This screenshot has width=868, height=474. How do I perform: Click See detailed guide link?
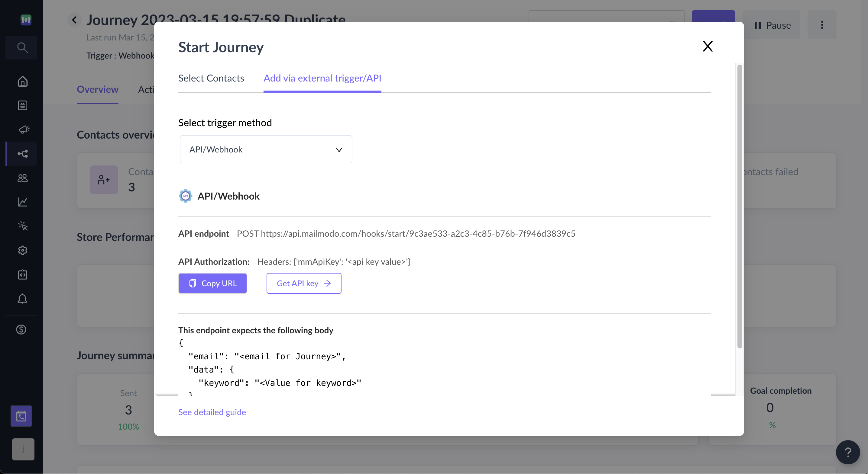212,412
